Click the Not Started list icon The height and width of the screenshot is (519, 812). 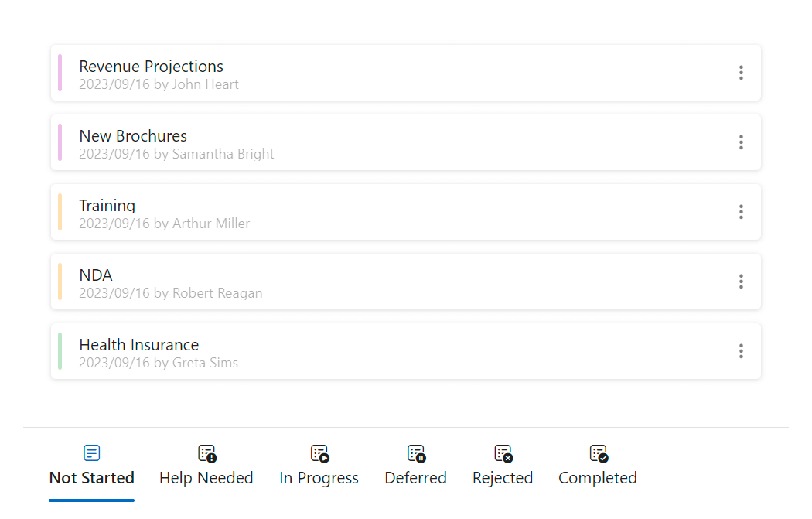coord(91,453)
